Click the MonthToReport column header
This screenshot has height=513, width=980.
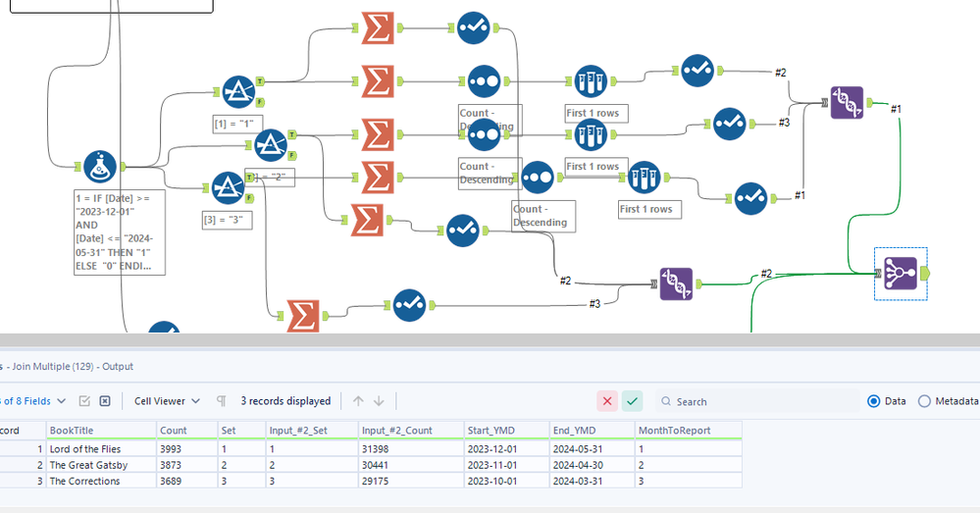(688, 430)
